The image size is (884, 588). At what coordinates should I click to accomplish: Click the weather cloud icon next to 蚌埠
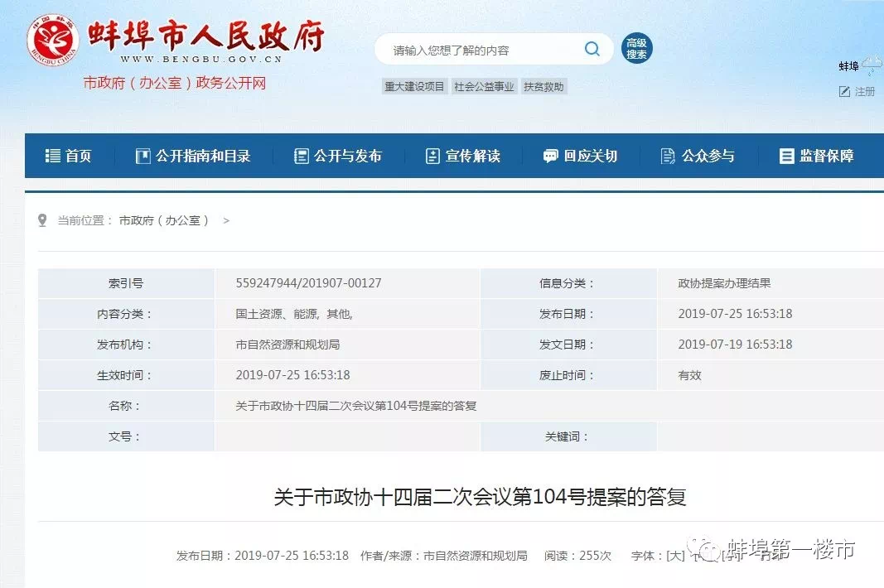pos(872,65)
